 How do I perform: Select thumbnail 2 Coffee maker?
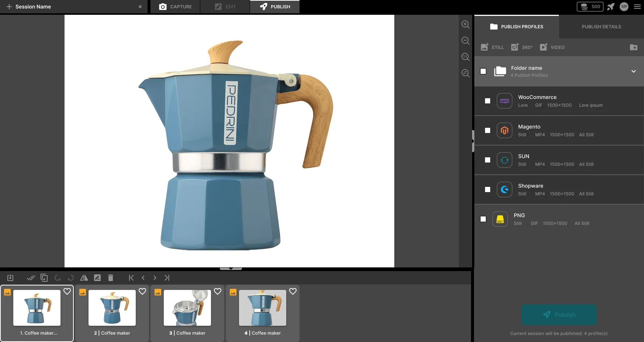(x=112, y=313)
